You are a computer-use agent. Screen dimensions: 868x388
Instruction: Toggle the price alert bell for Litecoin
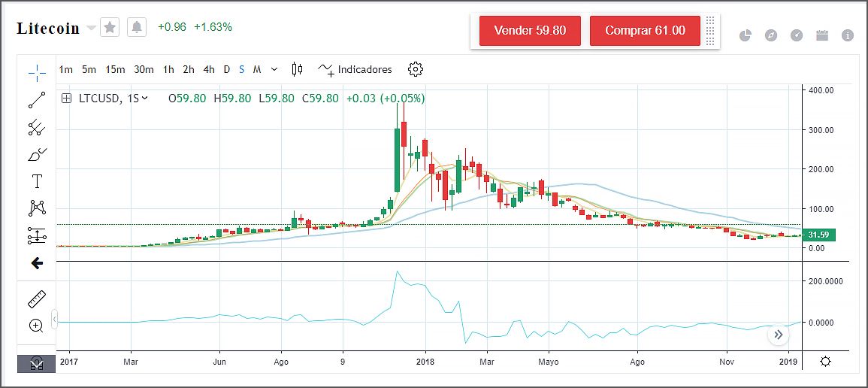click(x=137, y=28)
